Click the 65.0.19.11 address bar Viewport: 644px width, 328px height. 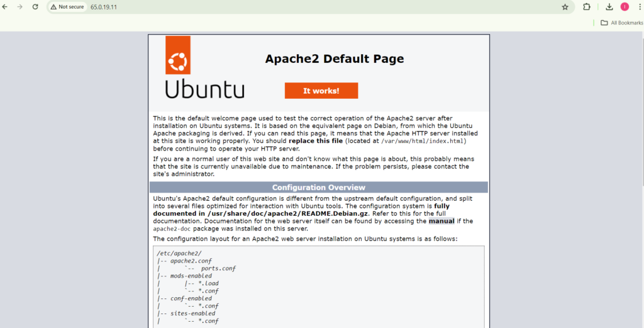[x=252, y=7]
